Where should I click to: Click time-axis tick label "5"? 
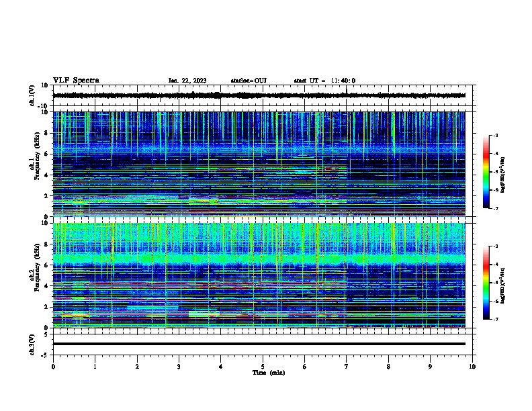pos(263,367)
